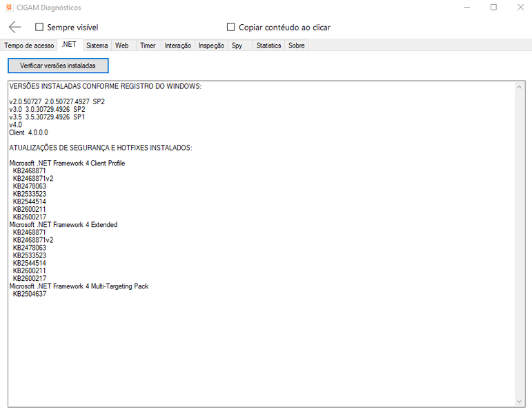Click the KB2504637 entry

click(x=30, y=294)
